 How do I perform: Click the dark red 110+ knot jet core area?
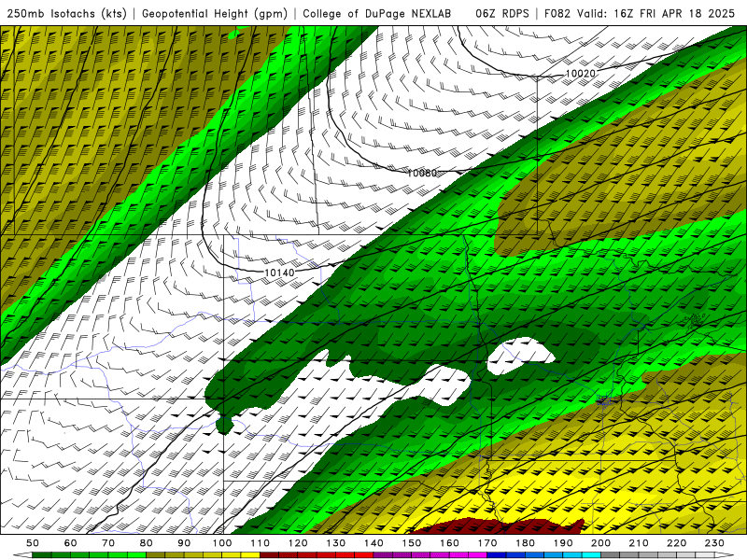498,526
